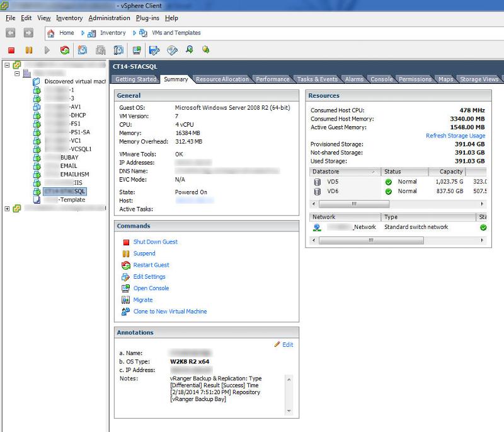This screenshot has height=432, width=504.
Task: Click the Notes scrollbar down arrow
Action: (289, 411)
